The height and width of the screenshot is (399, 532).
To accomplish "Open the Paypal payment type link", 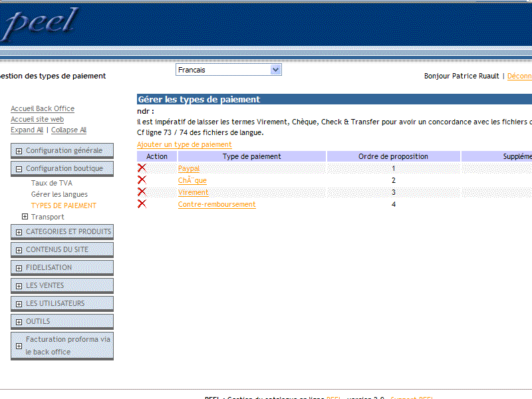I will tap(189, 168).
